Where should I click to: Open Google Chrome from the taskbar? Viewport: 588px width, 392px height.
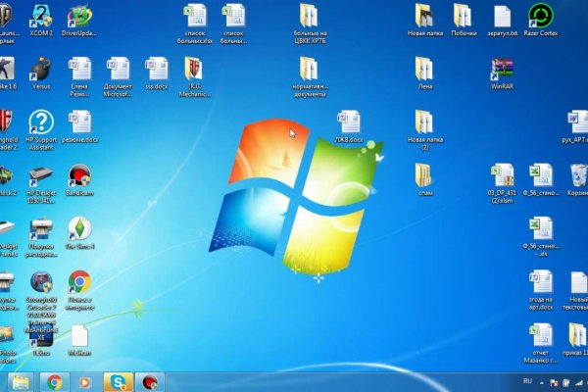pos(54,381)
